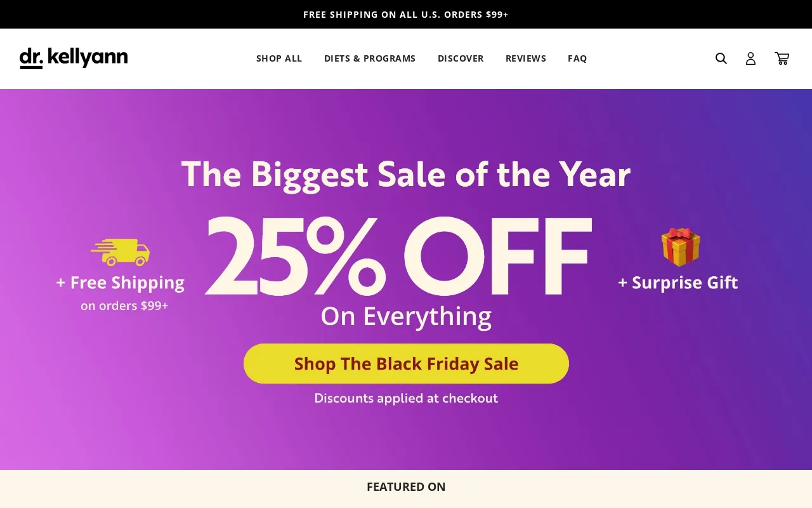Image resolution: width=812 pixels, height=508 pixels.
Task: Open the shopping cart icon
Action: (x=782, y=58)
